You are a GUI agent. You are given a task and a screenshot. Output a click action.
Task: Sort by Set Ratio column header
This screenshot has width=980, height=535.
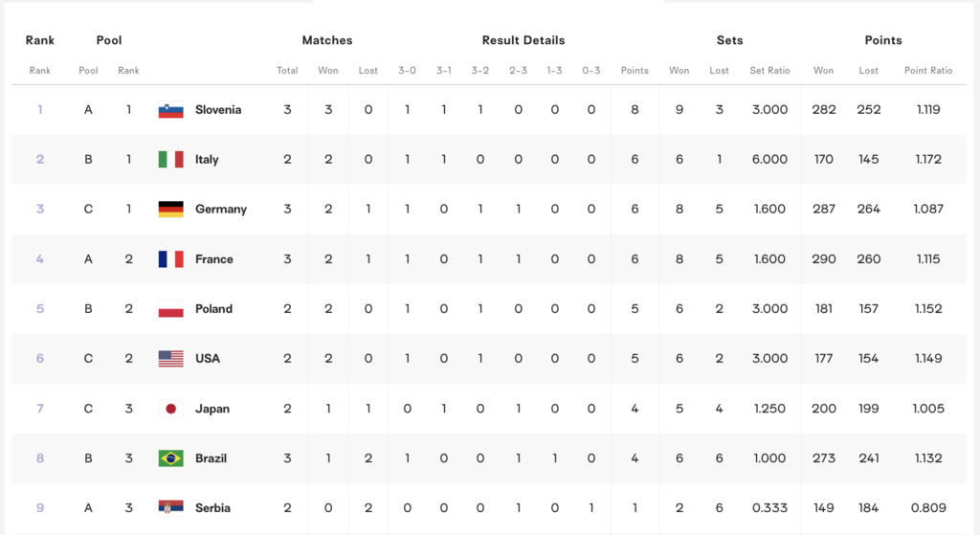tap(769, 71)
